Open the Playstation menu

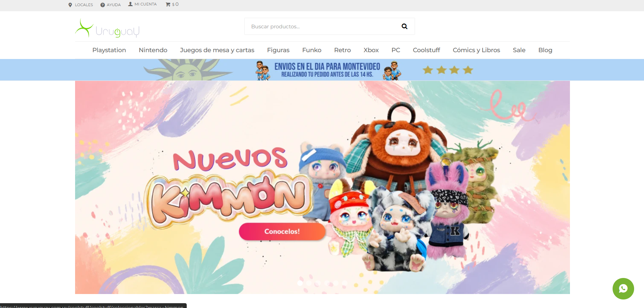109,50
